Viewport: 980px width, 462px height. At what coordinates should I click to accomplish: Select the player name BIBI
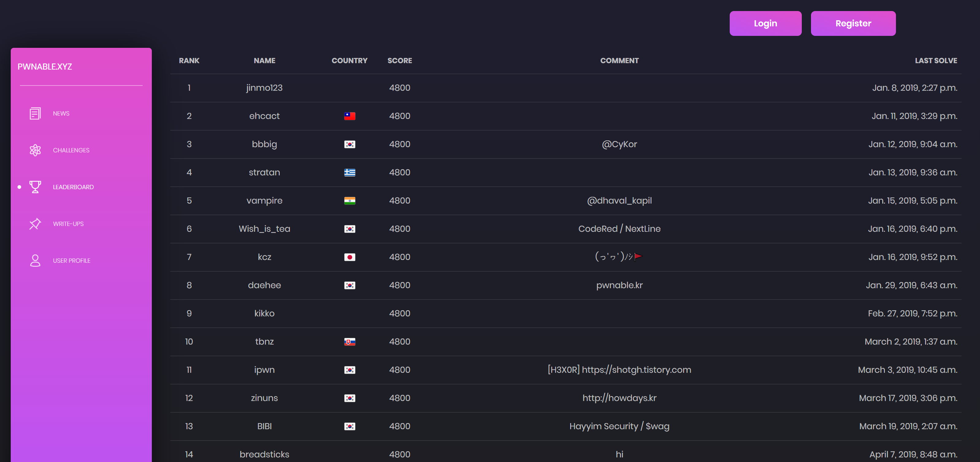(x=264, y=426)
